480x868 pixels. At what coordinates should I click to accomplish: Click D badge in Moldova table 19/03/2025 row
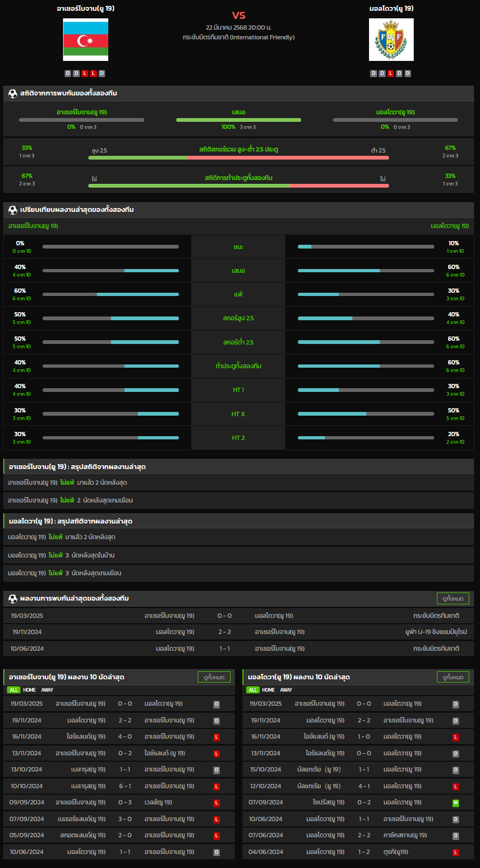[456, 704]
